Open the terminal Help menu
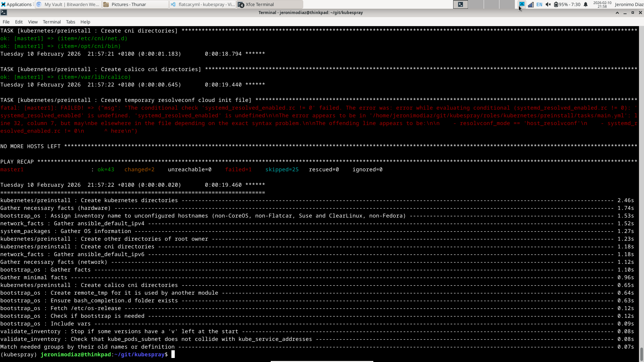 click(x=85, y=22)
